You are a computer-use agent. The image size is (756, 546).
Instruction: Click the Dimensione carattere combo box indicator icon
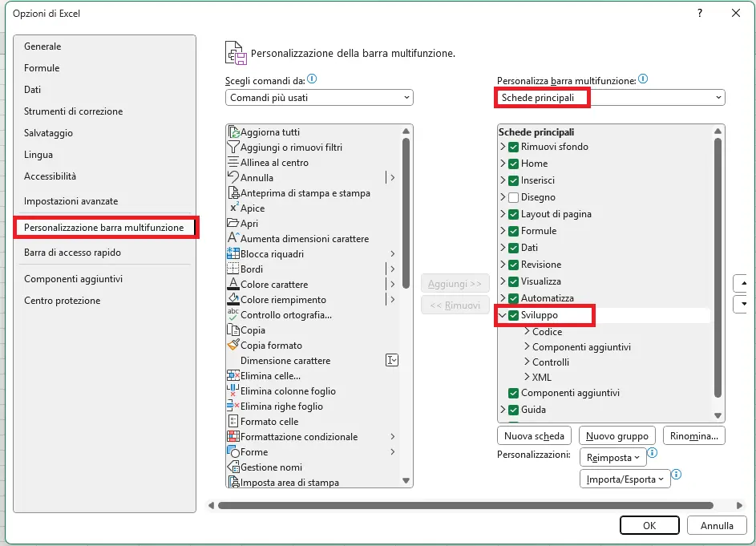click(x=392, y=360)
